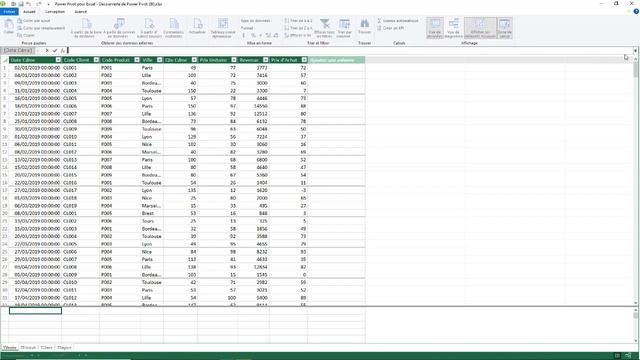Import data from a database
This screenshot has width=640, height=360.
(86, 28)
